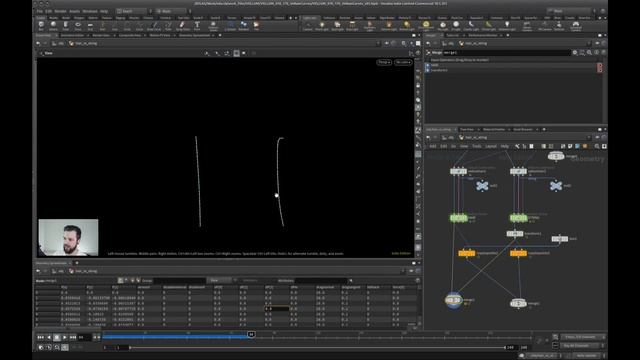The height and width of the screenshot is (360, 640).
Task: Switch to the Tree View tab
Action: (x=467, y=129)
